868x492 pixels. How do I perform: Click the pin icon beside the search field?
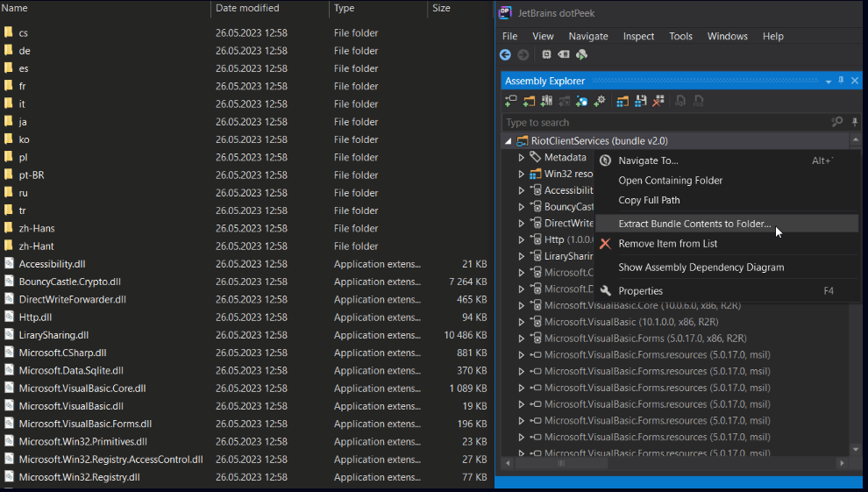click(x=855, y=122)
